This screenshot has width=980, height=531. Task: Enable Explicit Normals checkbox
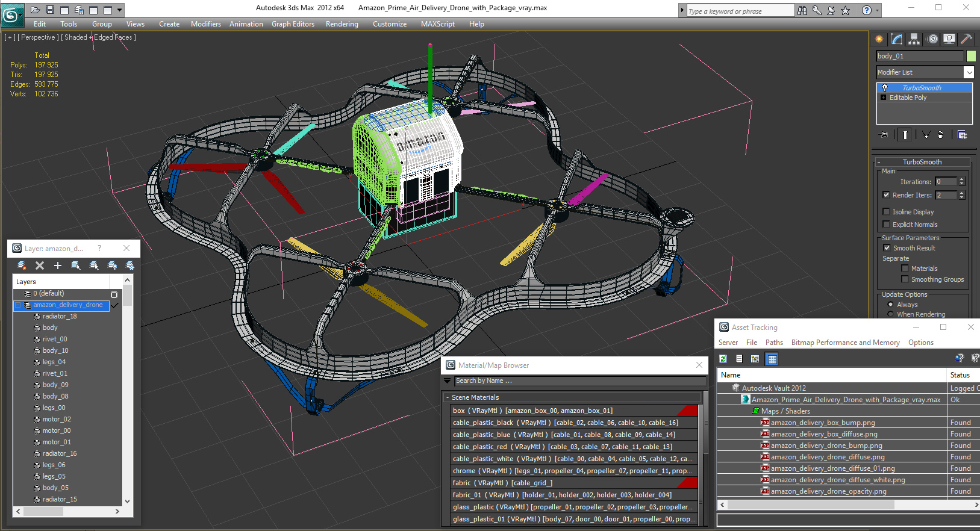click(886, 225)
